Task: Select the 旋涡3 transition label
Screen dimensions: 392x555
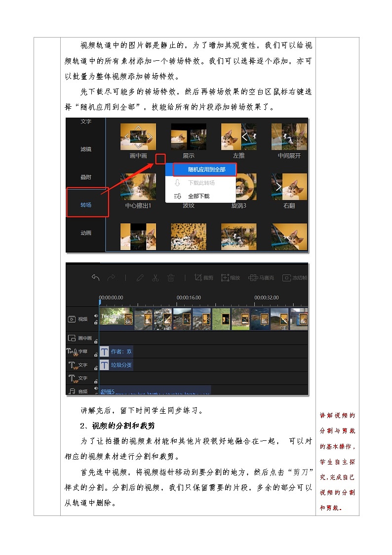Action: click(x=239, y=206)
